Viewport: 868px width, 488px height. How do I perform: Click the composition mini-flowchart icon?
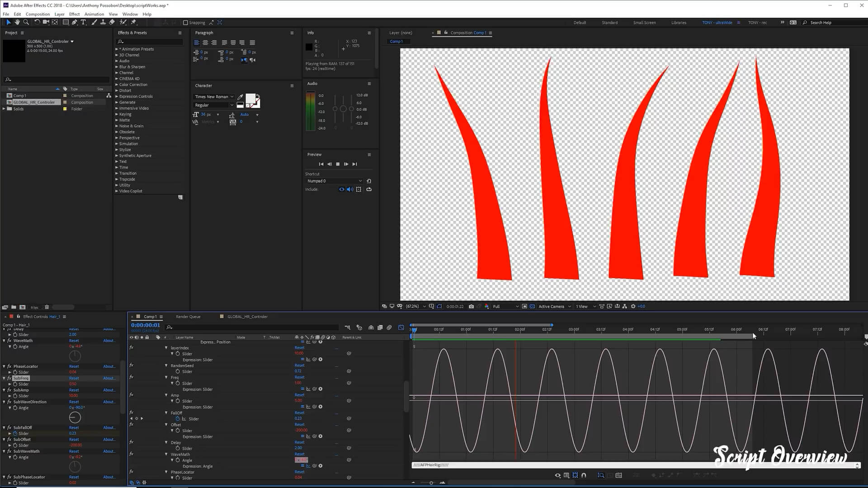click(347, 327)
